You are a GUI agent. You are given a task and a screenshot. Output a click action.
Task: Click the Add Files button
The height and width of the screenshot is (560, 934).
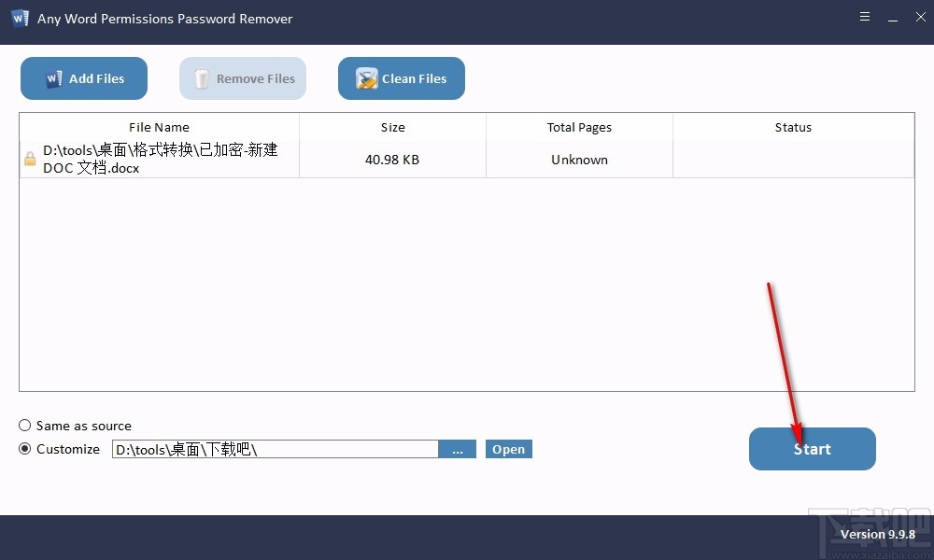tap(83, 78)
